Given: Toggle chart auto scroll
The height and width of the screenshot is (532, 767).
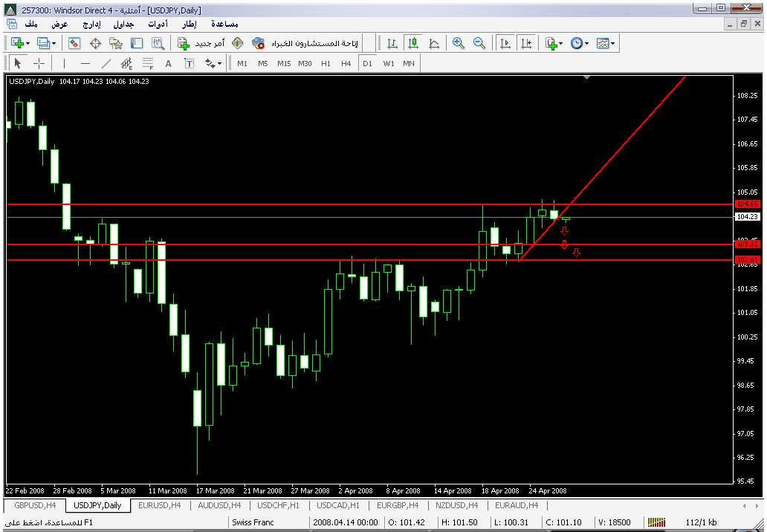Looking at the screenshot, I should [x=505, y=44].
